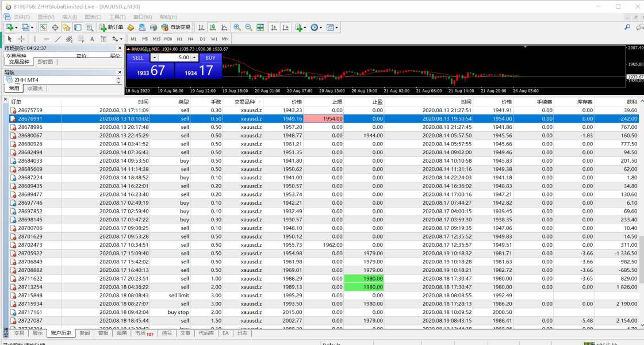The width and height of the screenshot is (644, 345).
Task: Click the zoom in magnifier icon
Action: coord(237,27)
